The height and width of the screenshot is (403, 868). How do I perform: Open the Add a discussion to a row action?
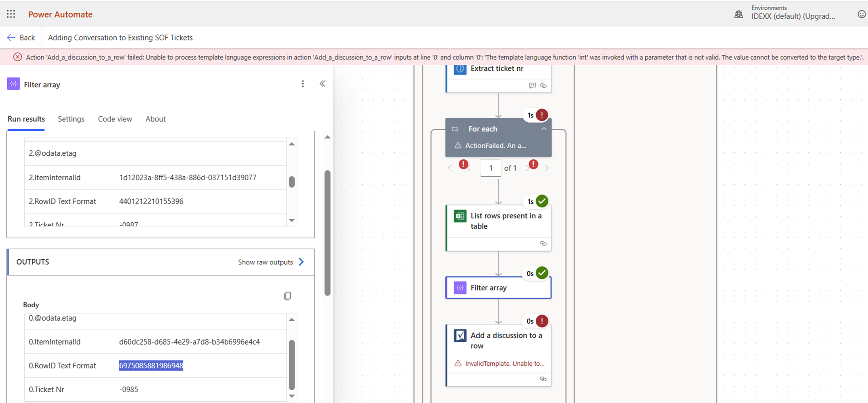tap(499, 355)
